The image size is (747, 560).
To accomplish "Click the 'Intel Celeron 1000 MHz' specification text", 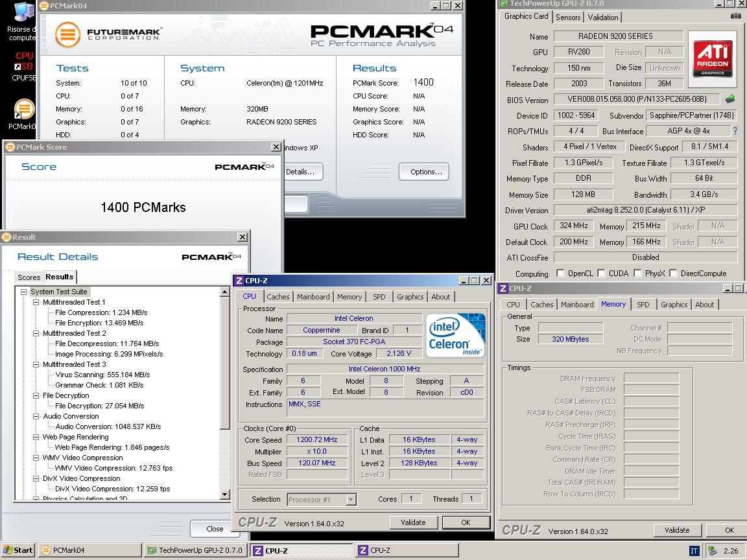I will coord(385,369).
